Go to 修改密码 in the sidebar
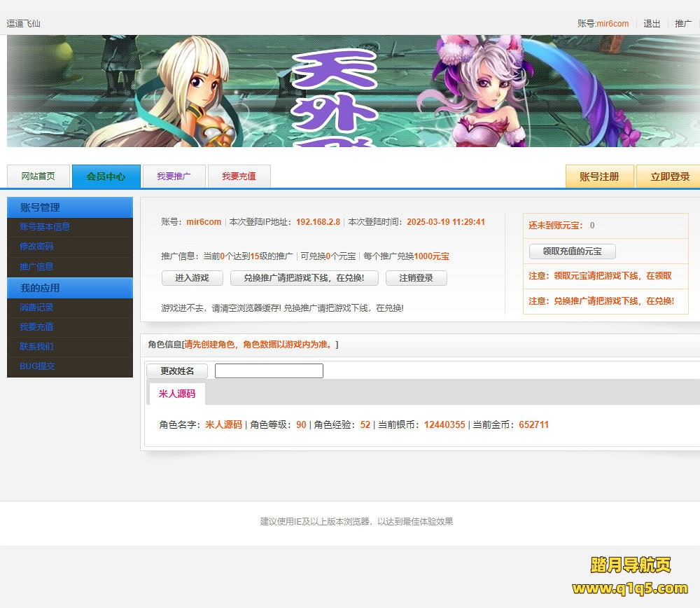The width and height of the screenshot is (700, 608). tap(36, 247)
